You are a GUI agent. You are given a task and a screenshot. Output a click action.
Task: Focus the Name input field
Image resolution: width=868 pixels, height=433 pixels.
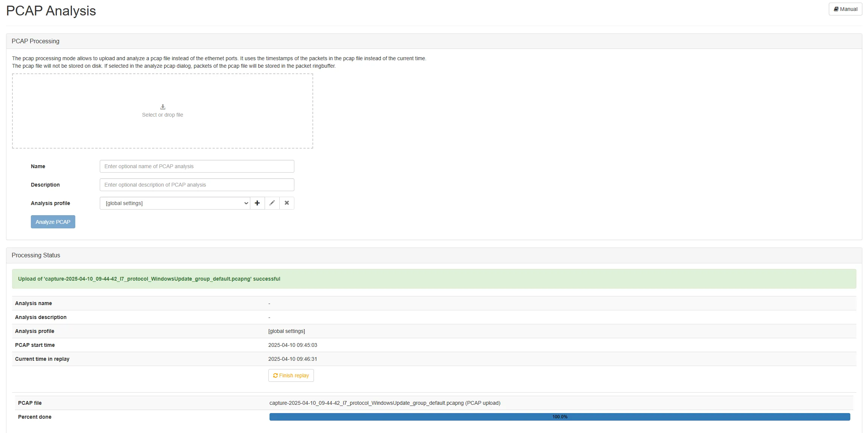click(x=196, y=166)
